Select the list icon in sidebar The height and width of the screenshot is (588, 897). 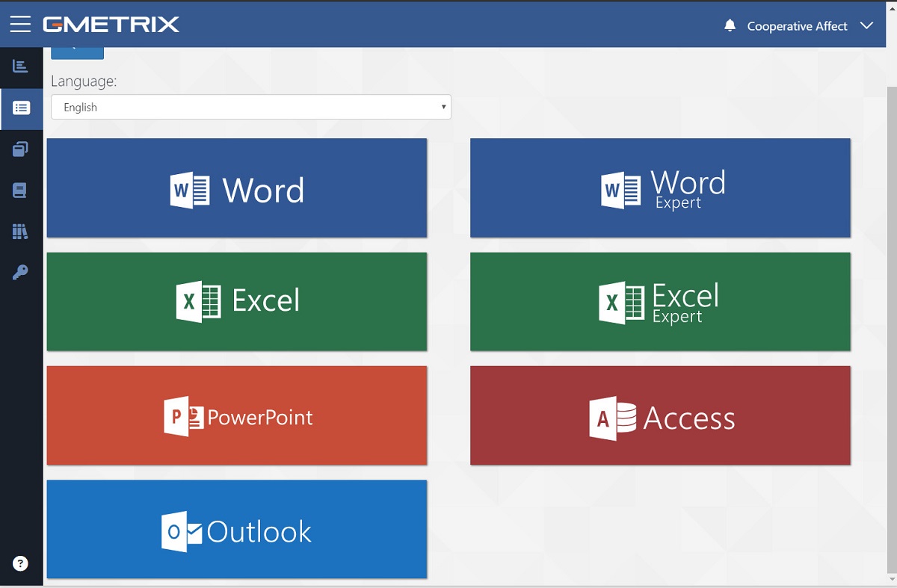click(x=21, y=108)
